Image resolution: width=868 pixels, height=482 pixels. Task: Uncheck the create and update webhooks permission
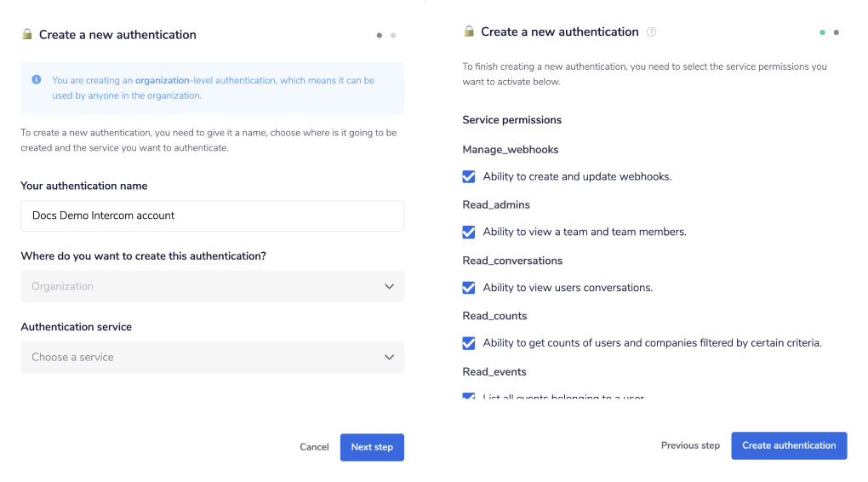click(x=469, y=176)
